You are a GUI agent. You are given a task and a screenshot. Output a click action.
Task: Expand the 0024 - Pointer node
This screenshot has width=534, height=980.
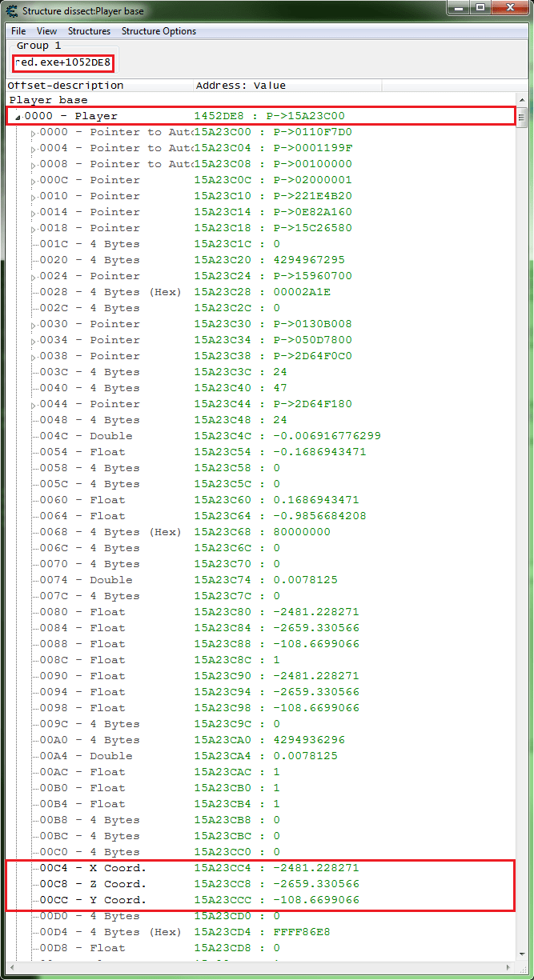point(34,277)
